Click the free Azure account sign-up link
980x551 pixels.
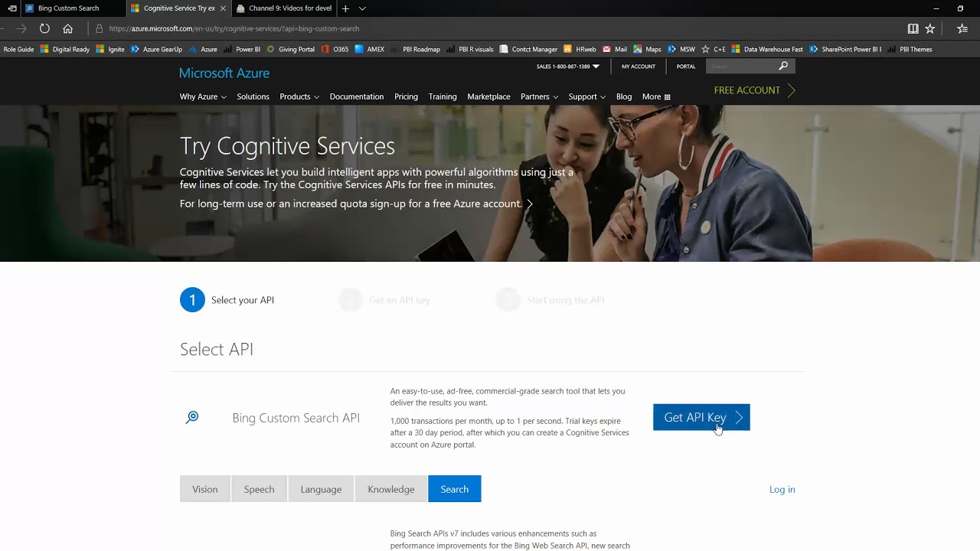[357, 204]
